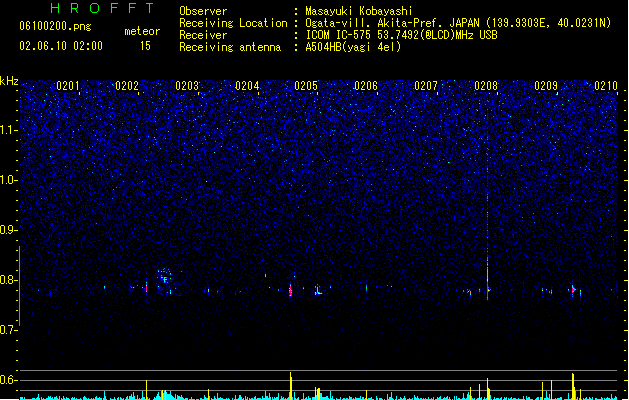629x400 pixels.
Task: Click the 0207 time marker
Action: pos(426,86)
